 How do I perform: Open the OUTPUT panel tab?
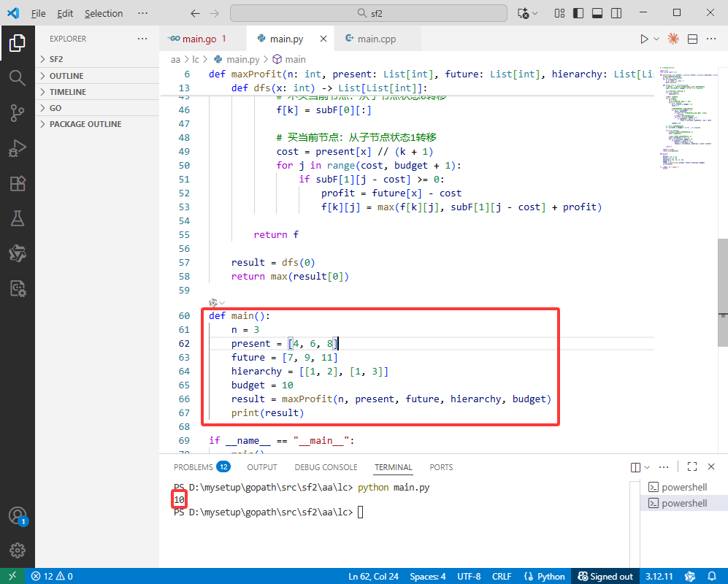[262, 467]
